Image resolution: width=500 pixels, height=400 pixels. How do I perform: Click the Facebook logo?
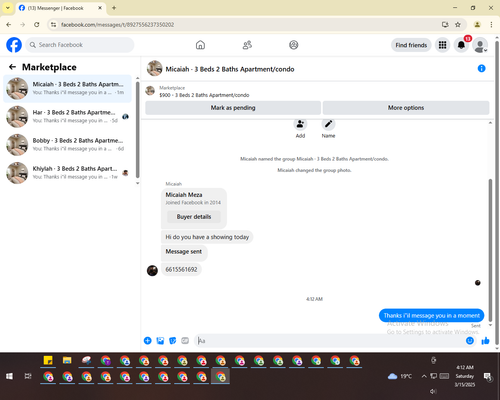click(x=14, y=45)
